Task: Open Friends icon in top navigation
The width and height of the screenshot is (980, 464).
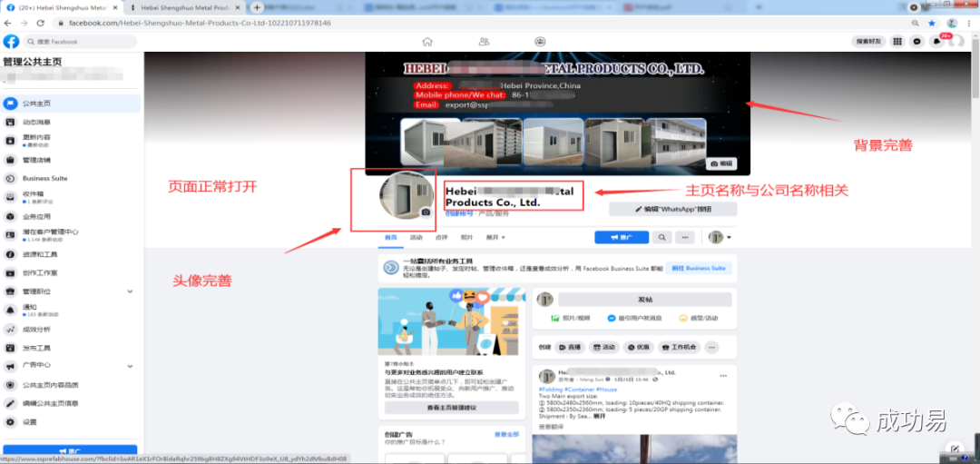Action: (x=484, y=42)
